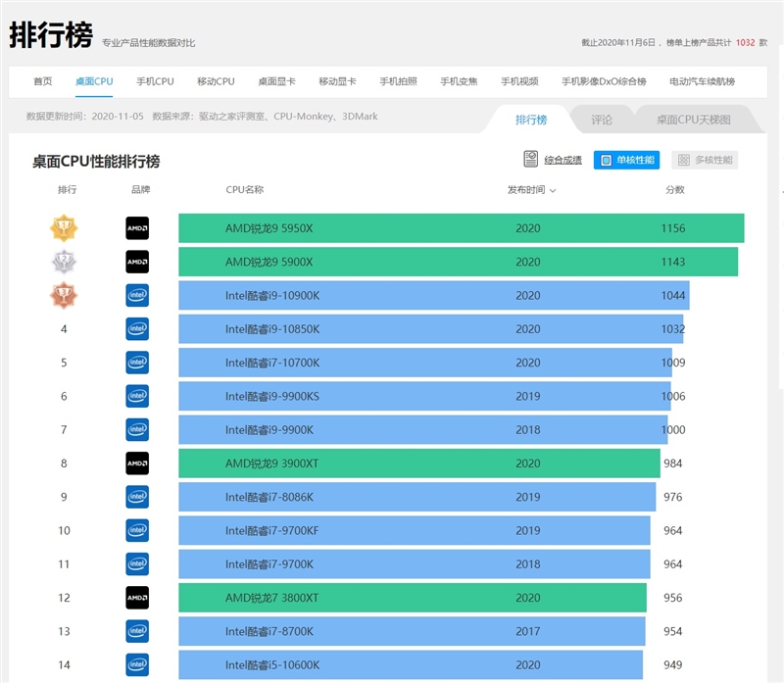Sort by 发布时间 dropdown arrow

click(x=553, y=190)
